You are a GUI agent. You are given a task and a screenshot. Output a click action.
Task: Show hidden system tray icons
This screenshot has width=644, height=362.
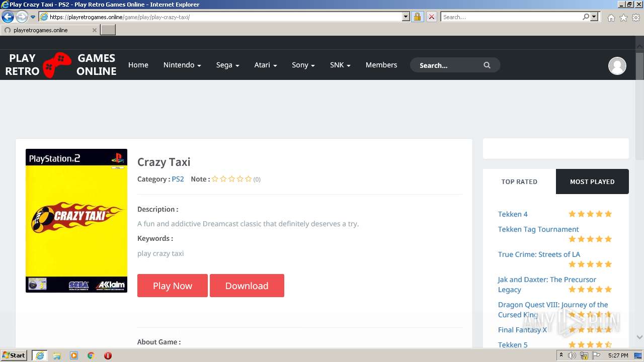point(561,355)
